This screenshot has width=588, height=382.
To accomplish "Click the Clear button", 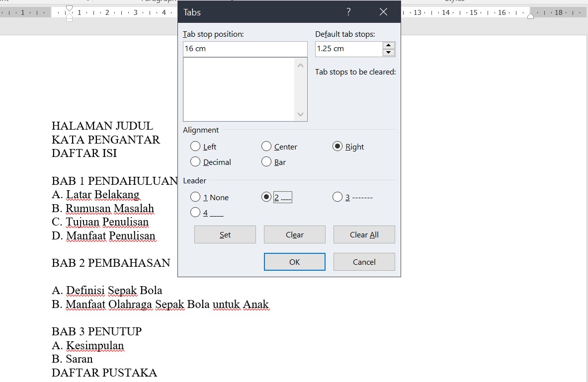I will (x=294, y=234).
